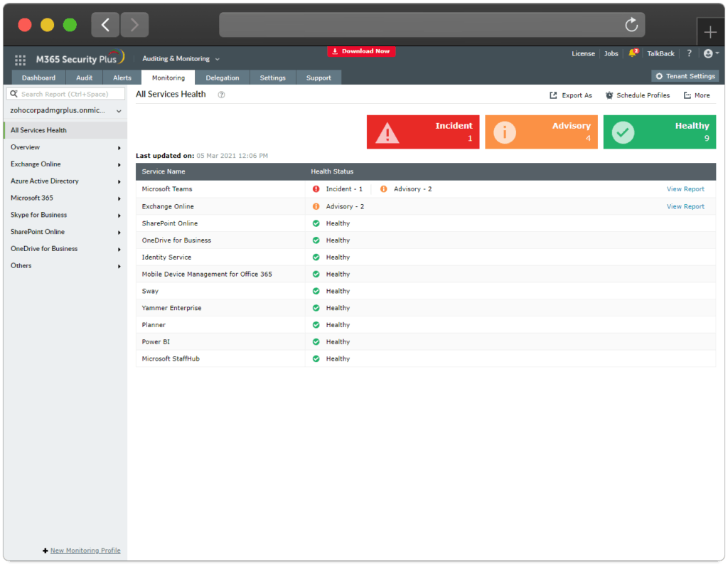
Task: Select the Monitoring tab
Action: click(168, 78)
